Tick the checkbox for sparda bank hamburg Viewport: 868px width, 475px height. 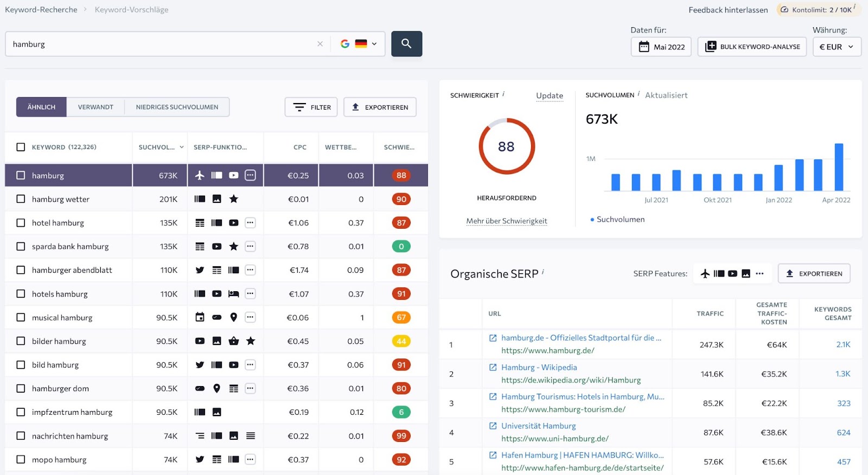click(x=21, y=246)
